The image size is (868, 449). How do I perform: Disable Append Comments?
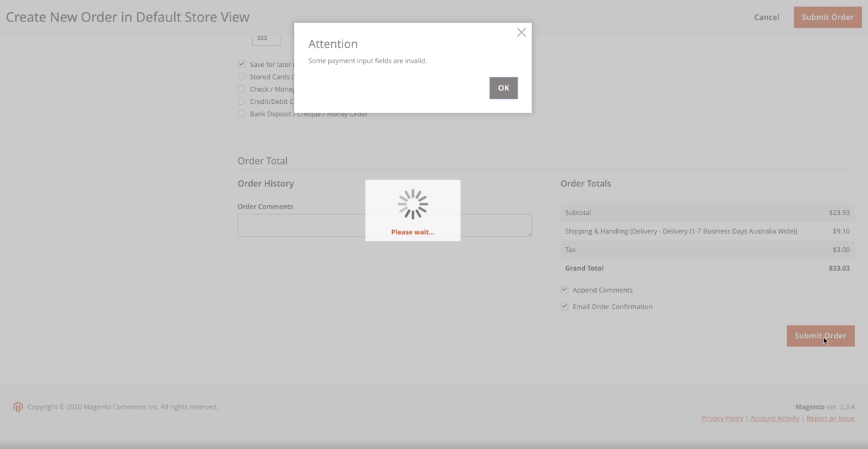(x=565, y=289)
